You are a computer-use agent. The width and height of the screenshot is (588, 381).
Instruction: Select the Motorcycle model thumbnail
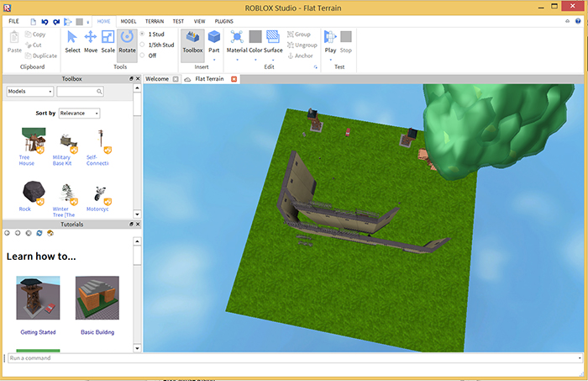[x=102, y=194]
